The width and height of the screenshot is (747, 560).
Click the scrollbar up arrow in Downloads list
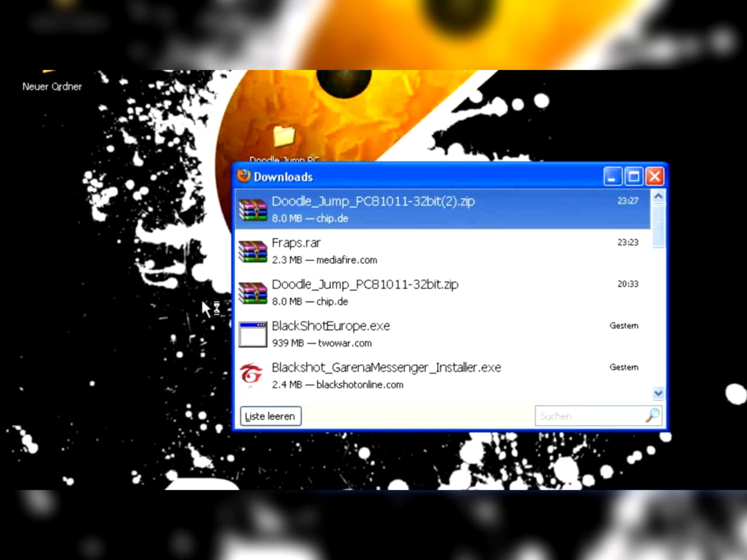[x=658, y=197]
